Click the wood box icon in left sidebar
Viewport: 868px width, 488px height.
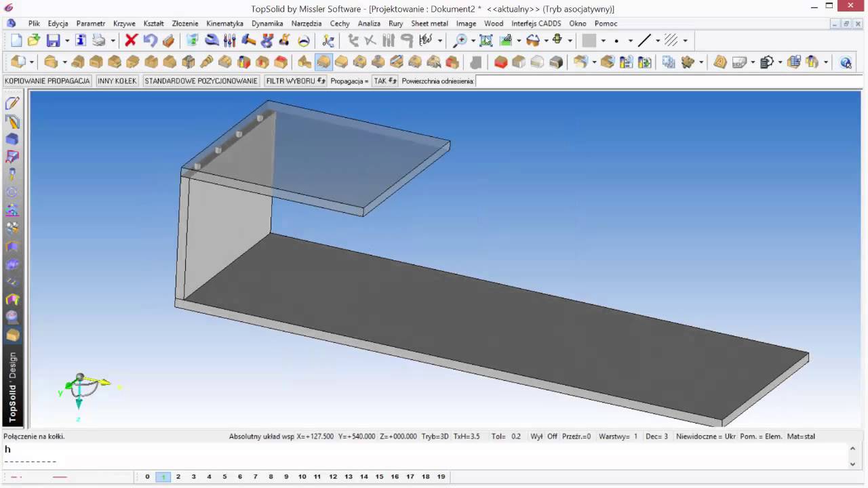pos(12,335)
